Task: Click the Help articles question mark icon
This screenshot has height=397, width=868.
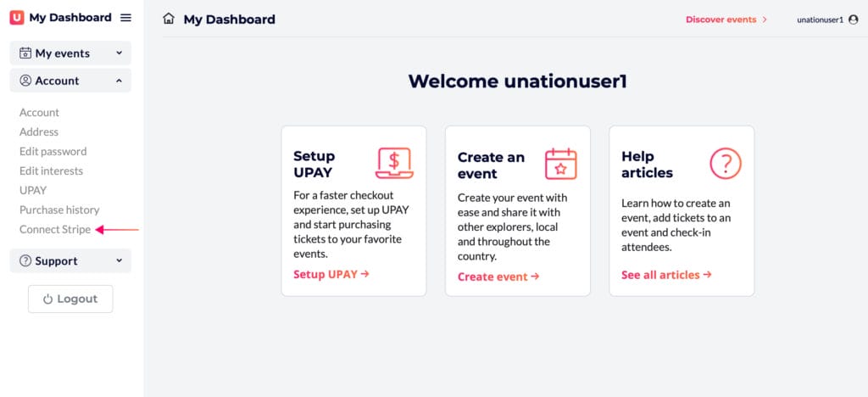Action: [726, 164]
